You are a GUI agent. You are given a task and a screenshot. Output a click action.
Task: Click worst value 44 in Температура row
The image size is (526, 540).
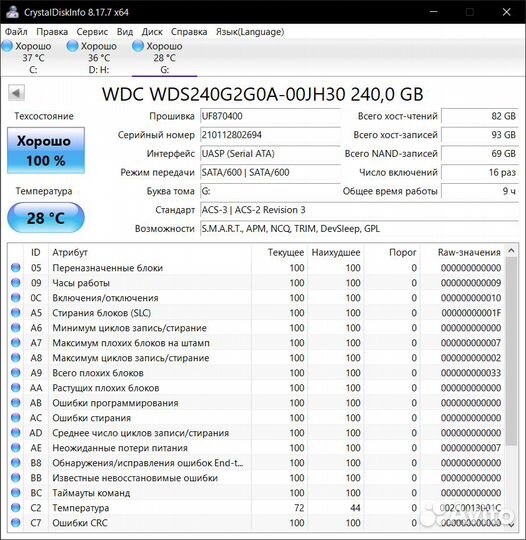(355, 508)
